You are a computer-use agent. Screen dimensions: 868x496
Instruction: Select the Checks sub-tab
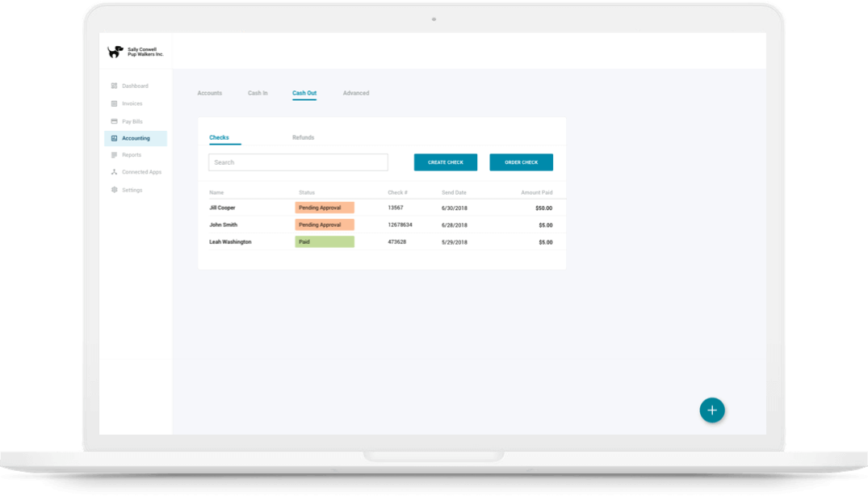click(x=219, y=138)
